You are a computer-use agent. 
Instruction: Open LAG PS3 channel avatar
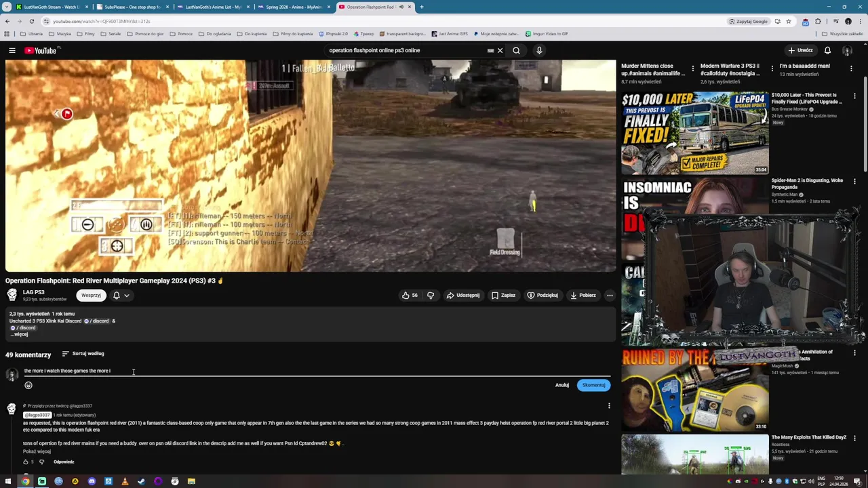pyautogui.click(x=12, y=295)
